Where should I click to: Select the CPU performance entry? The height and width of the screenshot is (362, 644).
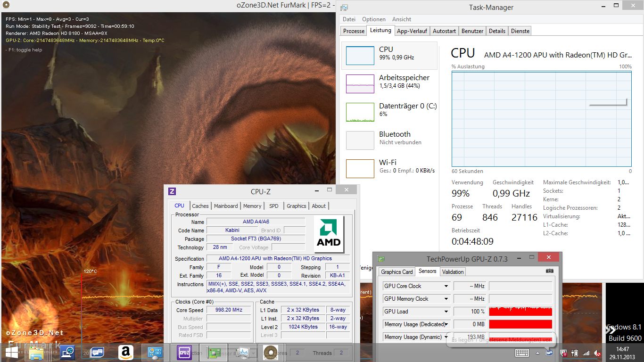(x=389, y=56)
